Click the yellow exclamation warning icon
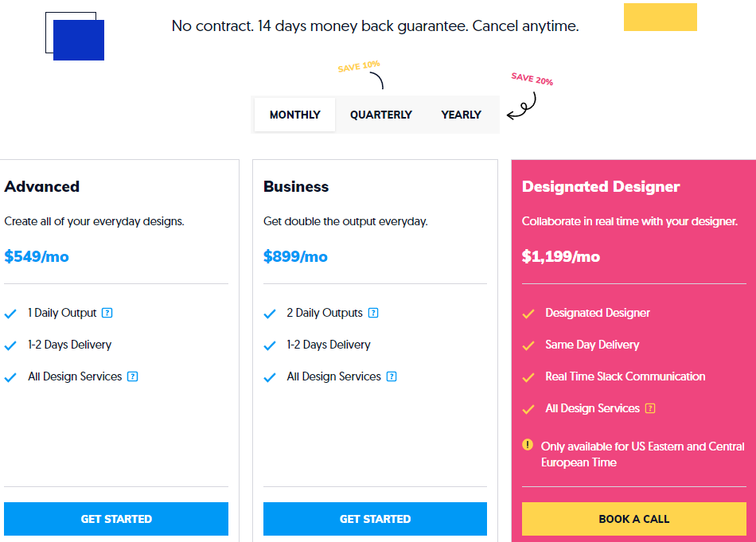The height and width of the screenshot is (542, 756). point(528,445)
